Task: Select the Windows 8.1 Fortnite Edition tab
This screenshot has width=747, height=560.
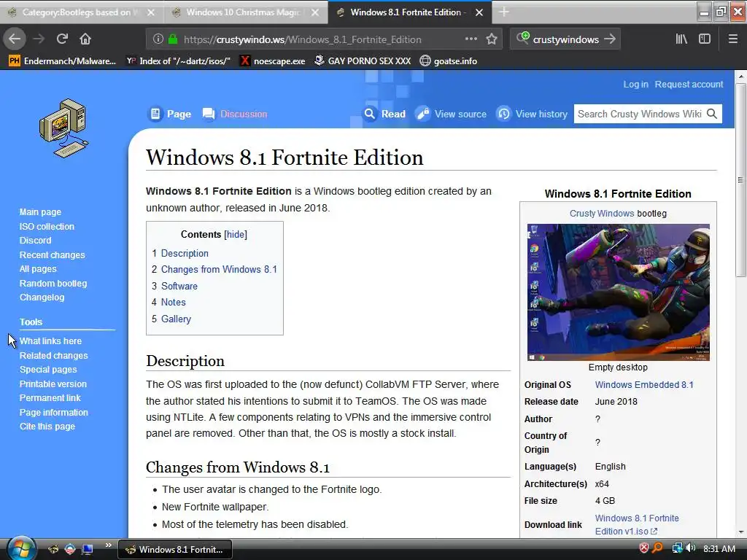Action: [410, 12]
